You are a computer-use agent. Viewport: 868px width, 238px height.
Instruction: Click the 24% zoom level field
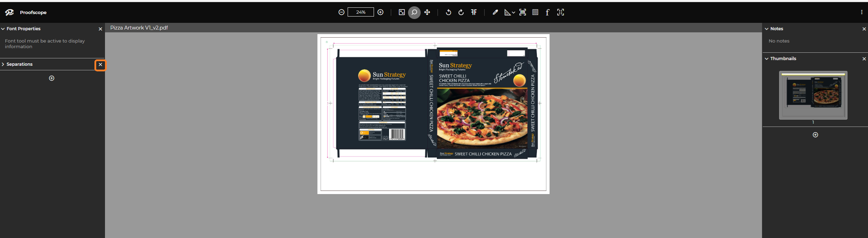click(x=361, y=12)
